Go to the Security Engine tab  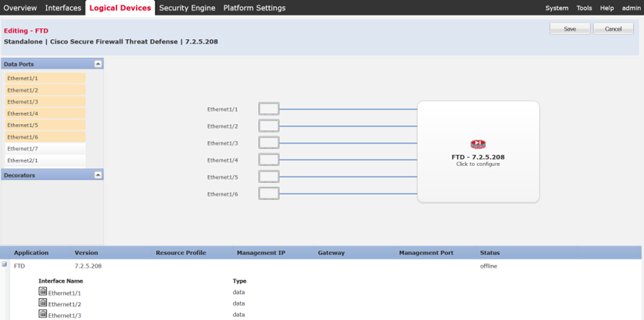[187, 8]
